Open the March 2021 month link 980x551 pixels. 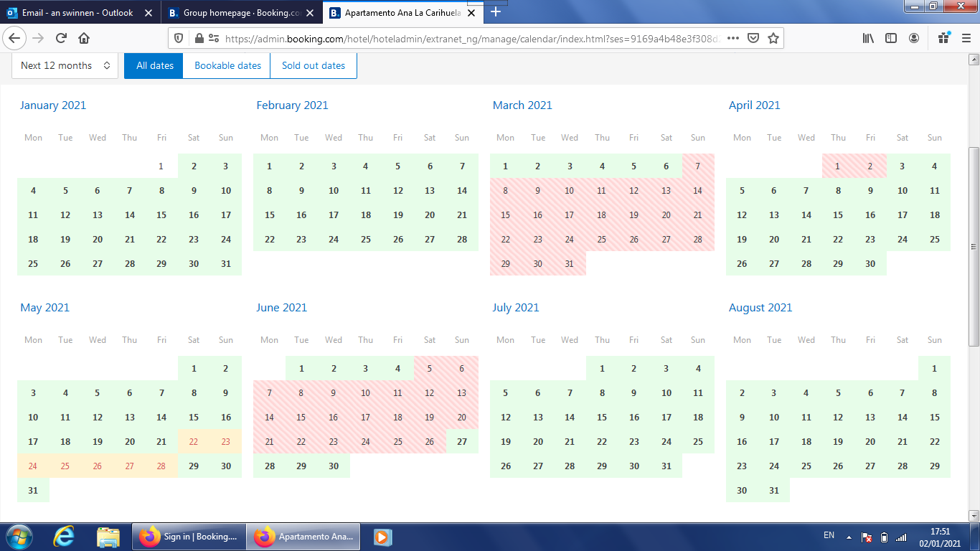522,105
